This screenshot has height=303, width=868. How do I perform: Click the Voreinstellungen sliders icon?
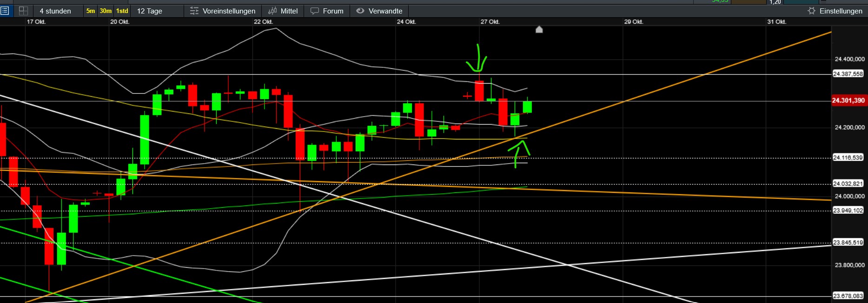click(194, 11)
